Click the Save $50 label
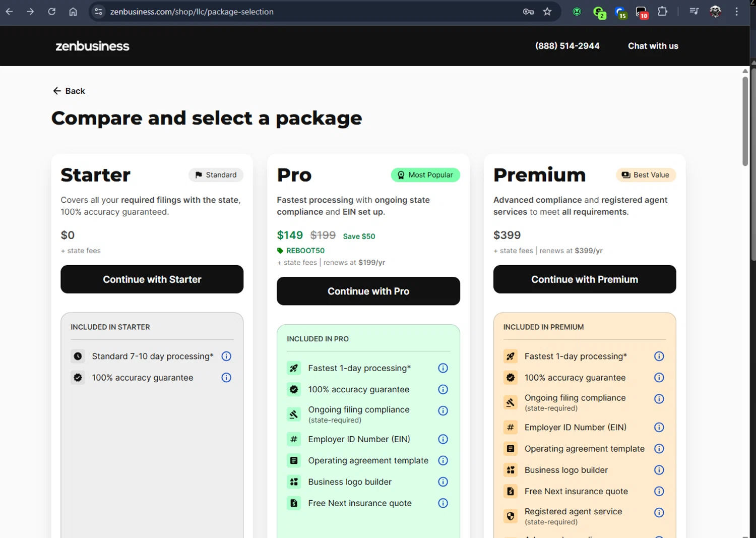Viewport: 756px width, 538px height. [x=359, y=236]
